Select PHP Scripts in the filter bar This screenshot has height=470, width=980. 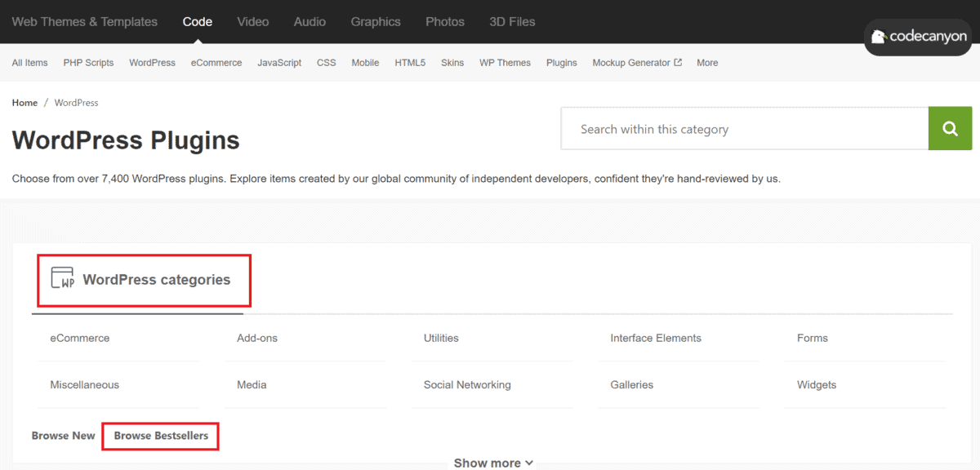click(x=88, y=62)
